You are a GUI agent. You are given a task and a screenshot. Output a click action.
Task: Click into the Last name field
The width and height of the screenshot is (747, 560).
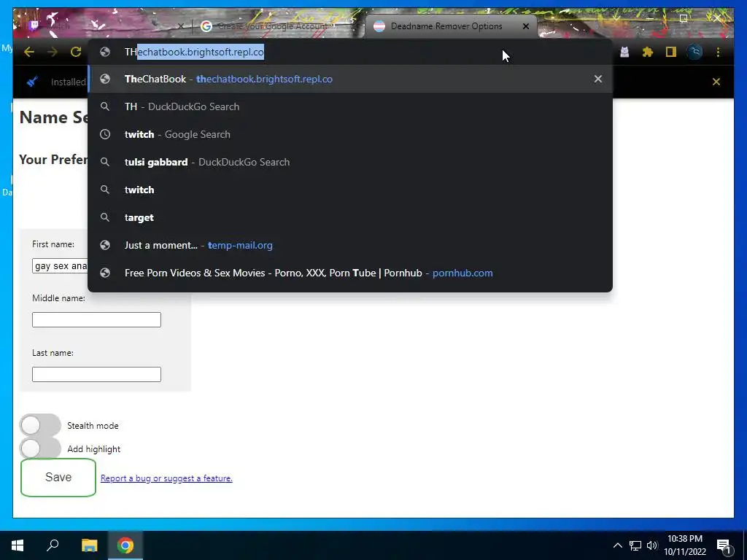coord(96,374)
